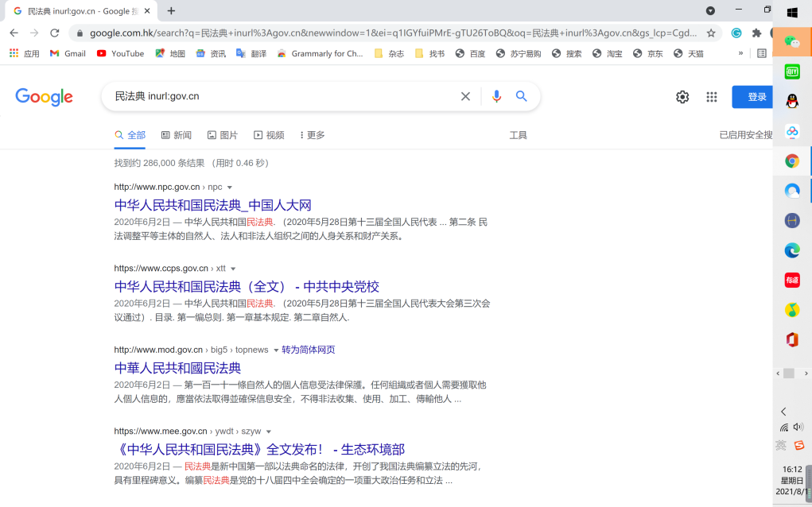The image size is (812, 507).
Task: Open the 资讯 bookmark
Action: pyautogui.click(x=211, y=53)
